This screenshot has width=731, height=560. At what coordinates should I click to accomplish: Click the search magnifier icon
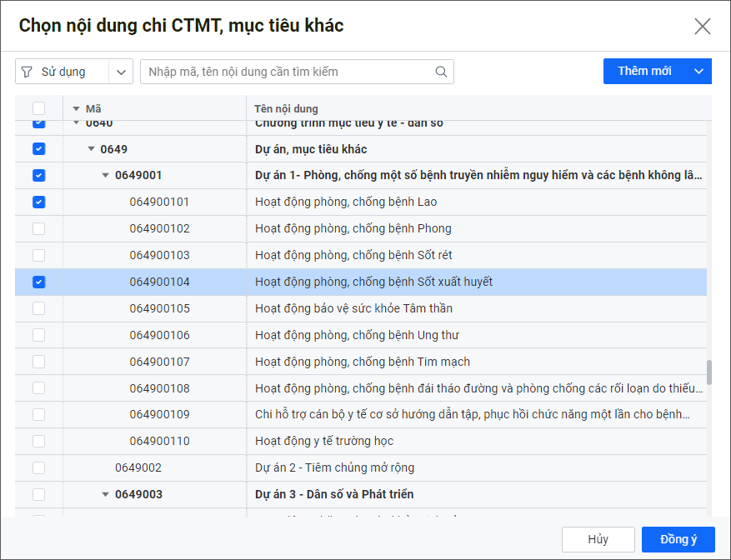441,72
